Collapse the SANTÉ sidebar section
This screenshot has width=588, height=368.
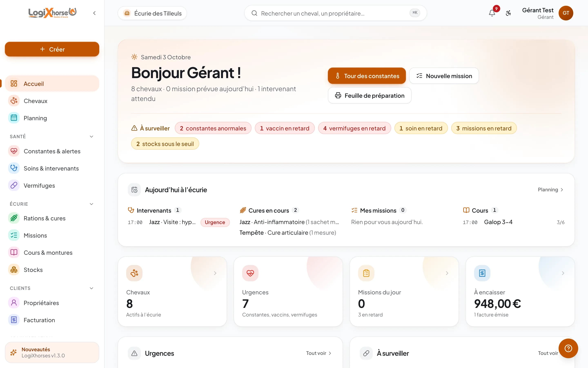(92, 137)
